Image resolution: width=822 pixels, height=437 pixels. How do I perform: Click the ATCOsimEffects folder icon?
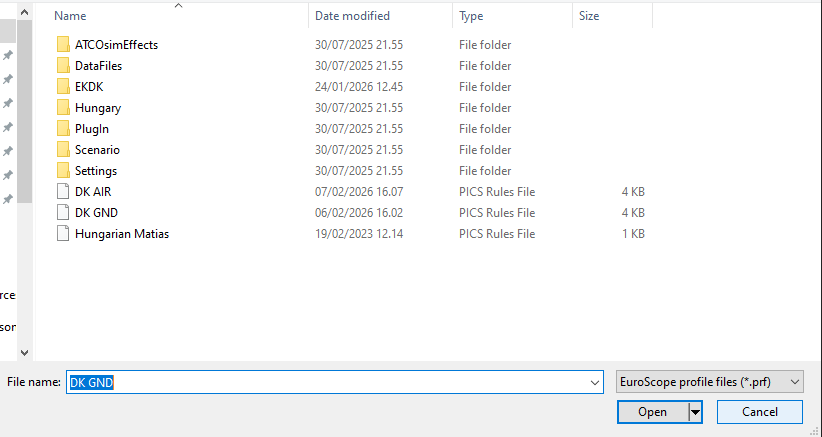coord(63,45)
